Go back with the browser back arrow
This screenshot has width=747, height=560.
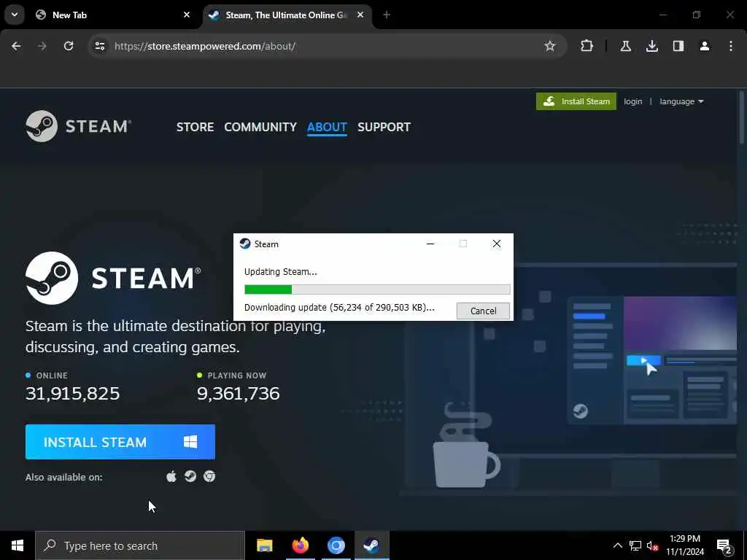tap(16, 46)
